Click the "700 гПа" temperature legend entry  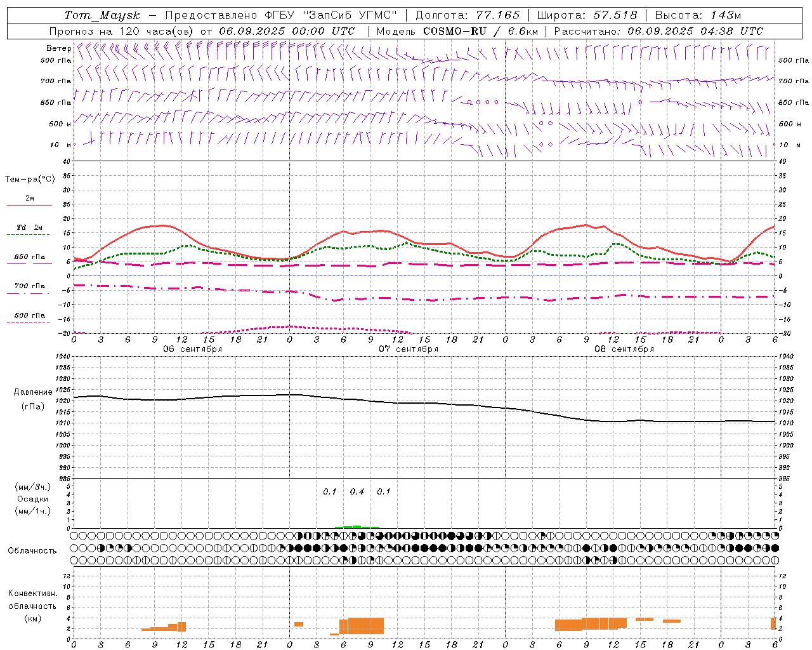[30, 286]
